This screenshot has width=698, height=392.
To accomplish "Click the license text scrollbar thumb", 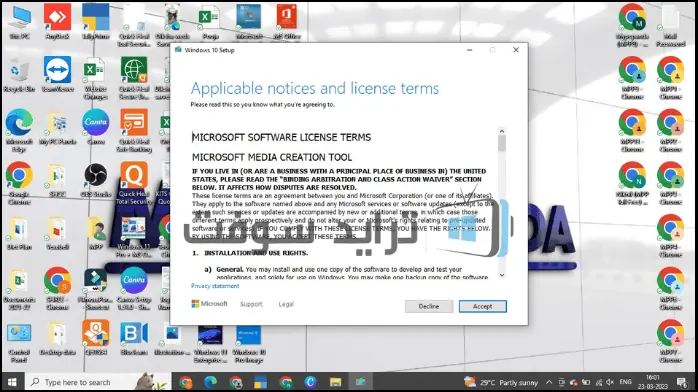I will click(x=502, y=143).
